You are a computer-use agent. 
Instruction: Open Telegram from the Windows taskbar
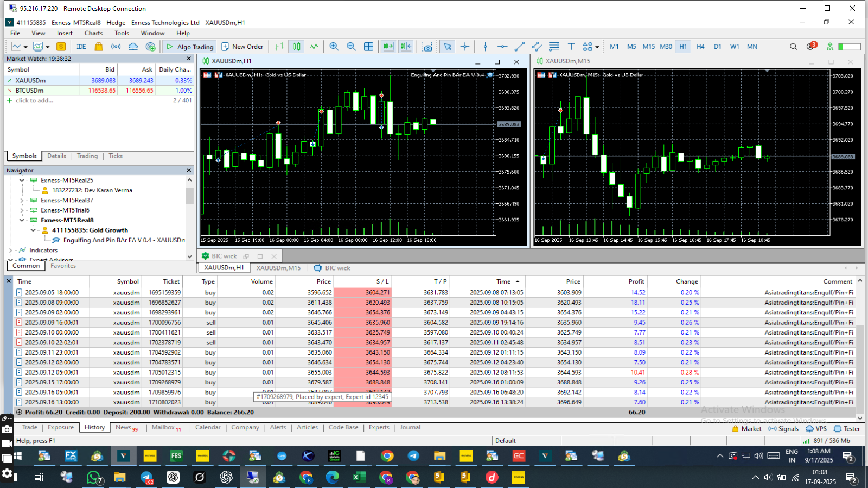pos(413,456)
